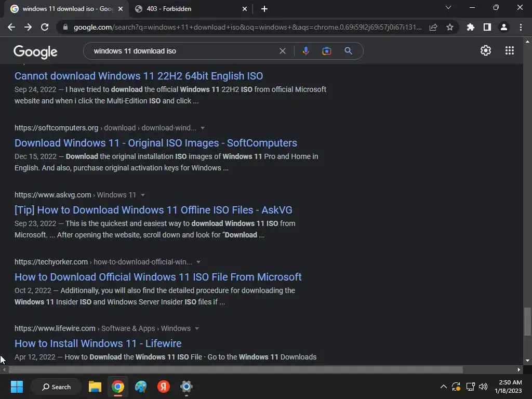Click the horizontal scroll right arrow
The height and width of the screenshot is (399, 532).
(x=519, y=369)
